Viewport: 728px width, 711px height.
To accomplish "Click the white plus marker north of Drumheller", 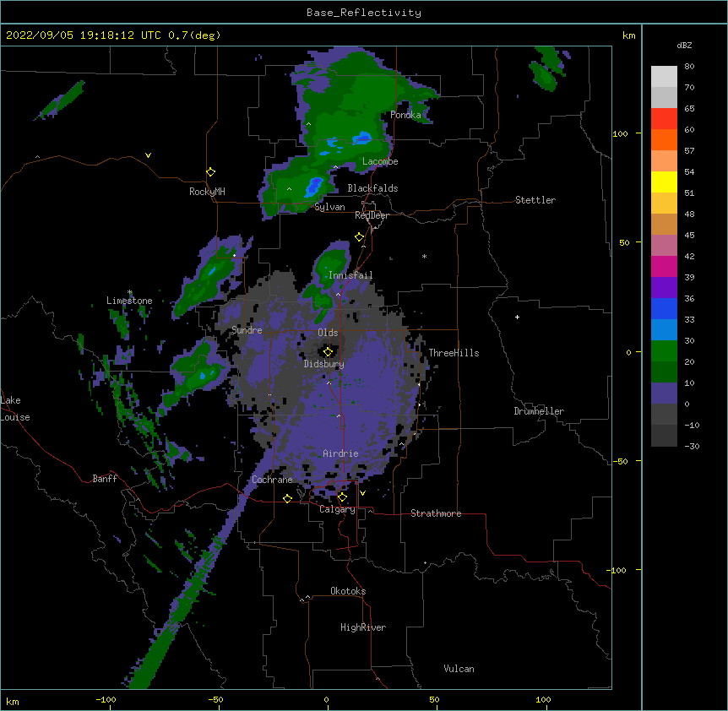I will click(x=517, y=317).
